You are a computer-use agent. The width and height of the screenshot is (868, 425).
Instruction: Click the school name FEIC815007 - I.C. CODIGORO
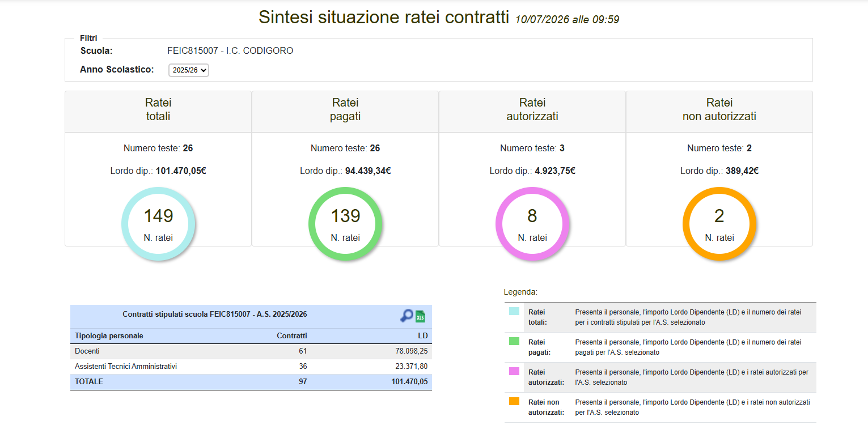coord(230,51)
